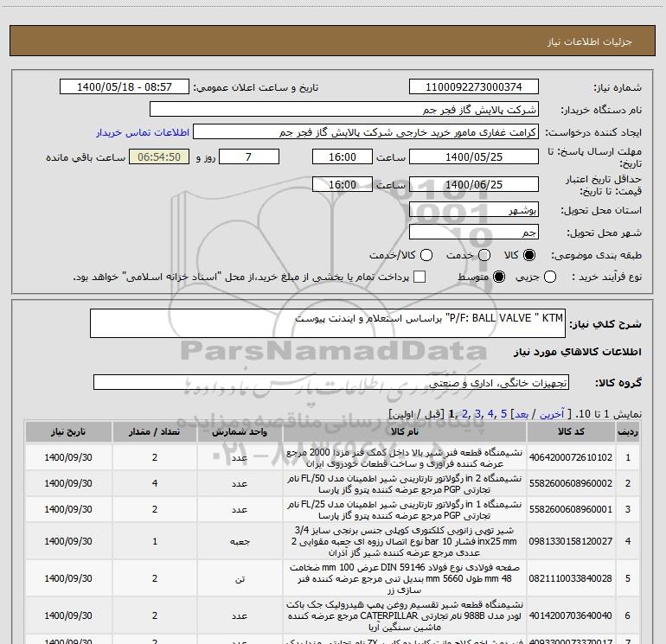Click the price validity hour 16:00 field
Viewport: 666px width, 644px height.
(x=343, y=184)
